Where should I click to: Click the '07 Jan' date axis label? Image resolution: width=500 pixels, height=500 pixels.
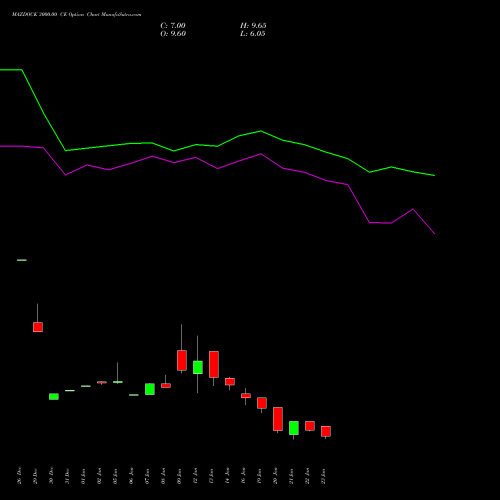click(x=147, y=476)
